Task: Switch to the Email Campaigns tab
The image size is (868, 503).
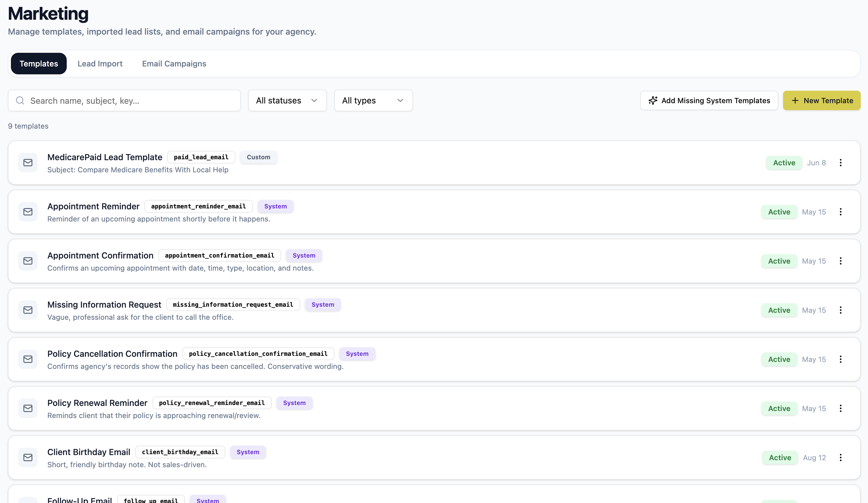Action: point(174,64)
